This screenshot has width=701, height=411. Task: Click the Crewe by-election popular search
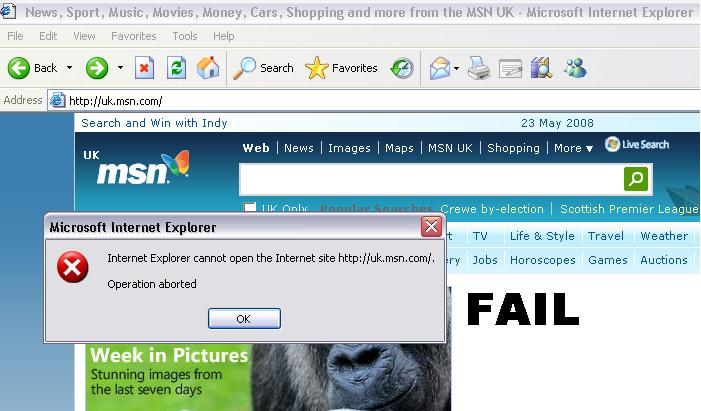pos(492,209)
